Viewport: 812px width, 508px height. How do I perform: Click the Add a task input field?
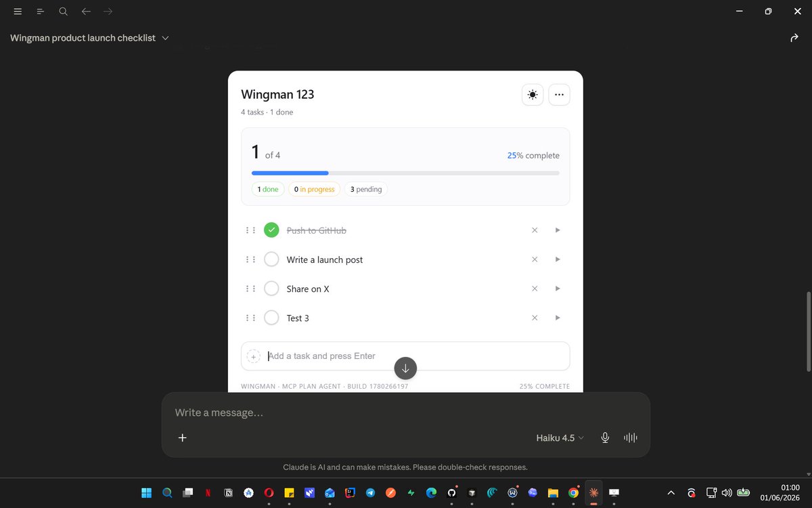[x=405, y=356]
